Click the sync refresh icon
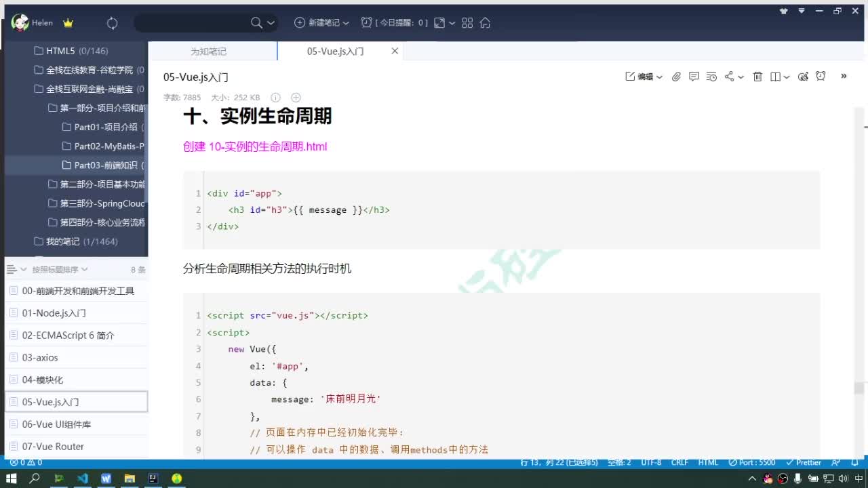The width and height of the screenshot is (868, 488). point(112,23)
